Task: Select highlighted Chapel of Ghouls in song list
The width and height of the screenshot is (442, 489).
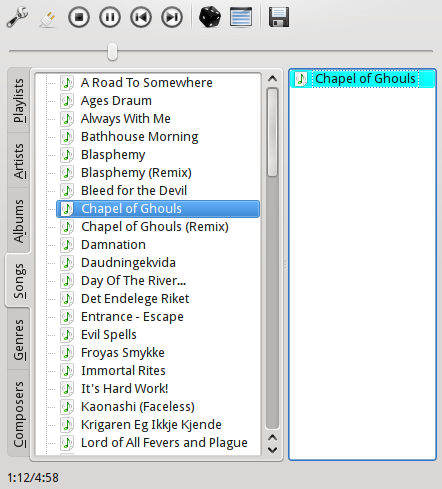Action: (158, 209)
